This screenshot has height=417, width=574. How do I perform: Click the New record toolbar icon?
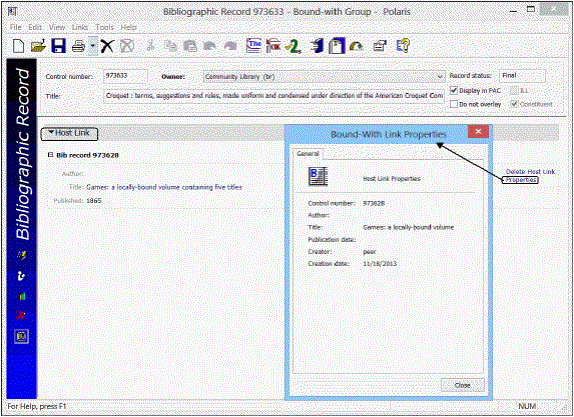[x=18, y=46]
